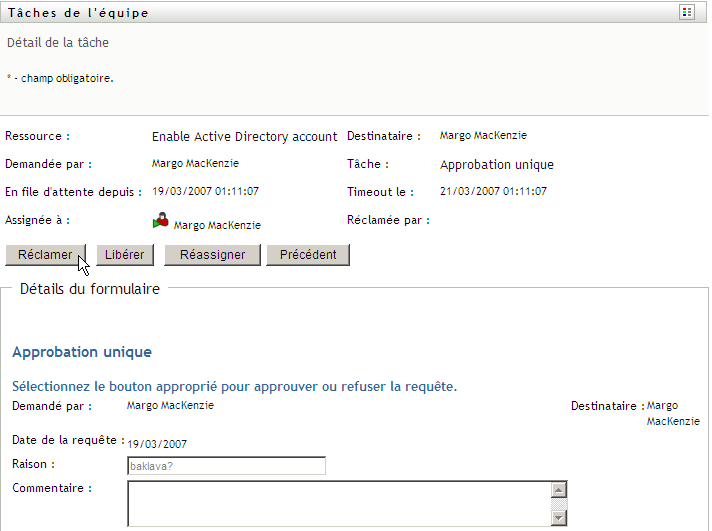This screenshot has width=712, height=531.
Task: Click the Détails du formulaire legend
Action: [x=90, y=289]
